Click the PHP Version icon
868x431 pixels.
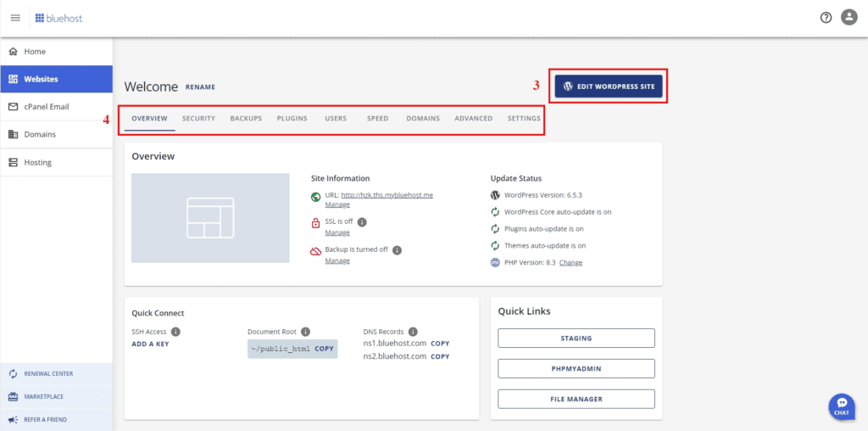pos(495,263)
